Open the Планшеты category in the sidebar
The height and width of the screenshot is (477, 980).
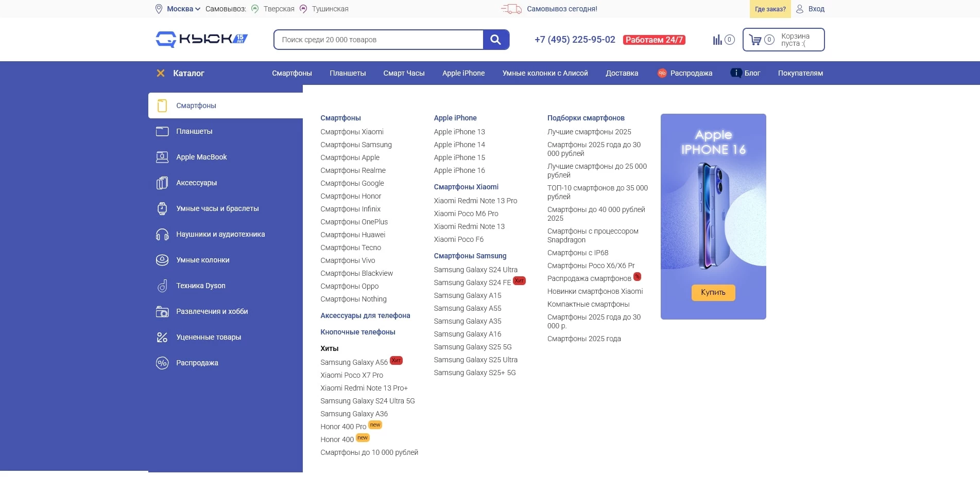pos(194,131)
